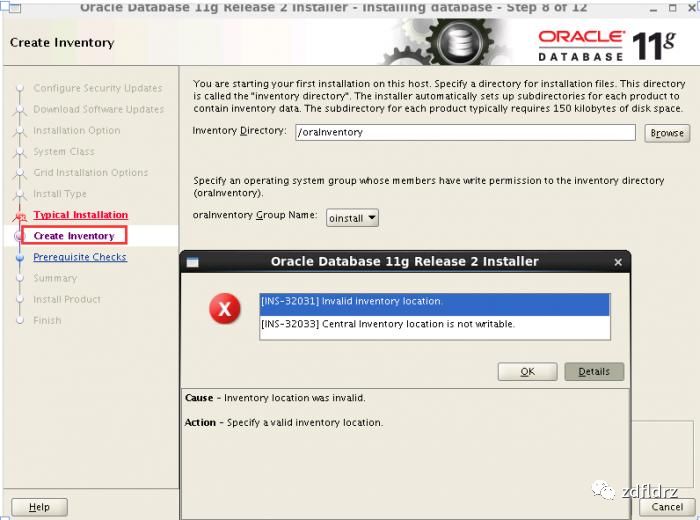Click the Finish step in sidebar
The image size is (700, 520).
click(x=47, y=320)
